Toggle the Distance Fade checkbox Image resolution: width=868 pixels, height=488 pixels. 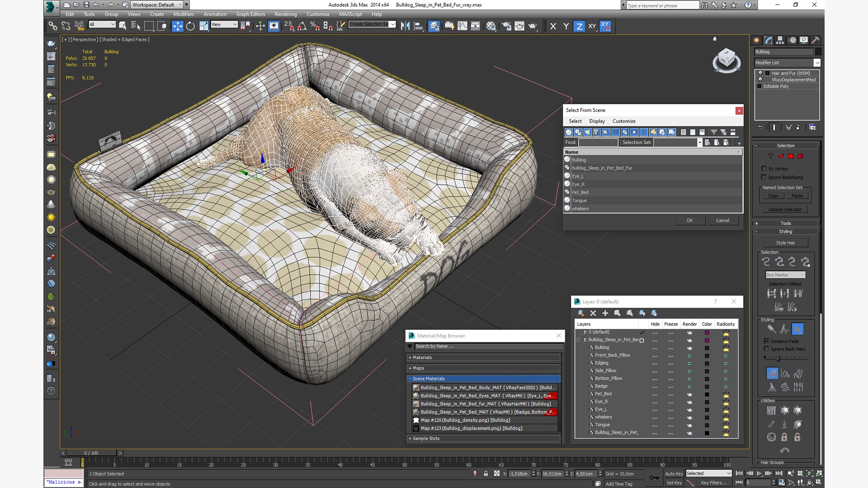(x=766, y=341)
